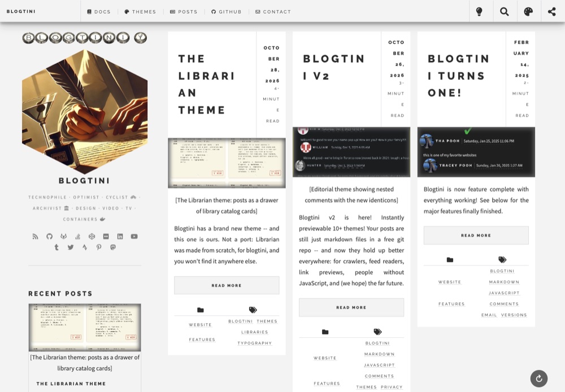The height and width of the screenshot is (392, 565).
Task: Select the LIBRARIES tag
Action: [254, 332]
